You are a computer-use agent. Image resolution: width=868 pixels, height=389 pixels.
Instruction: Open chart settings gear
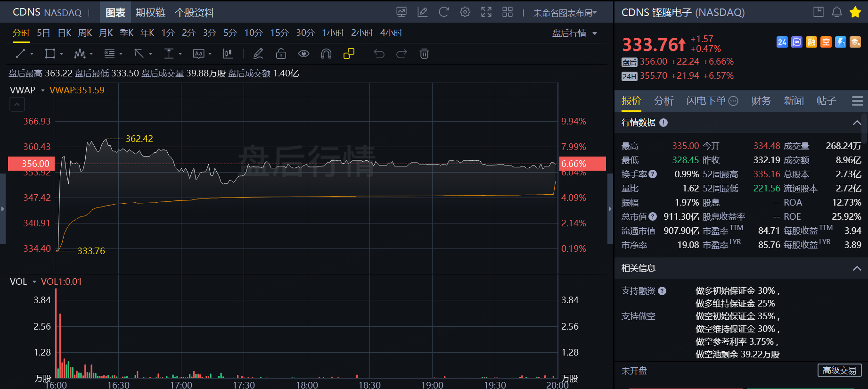465,12
